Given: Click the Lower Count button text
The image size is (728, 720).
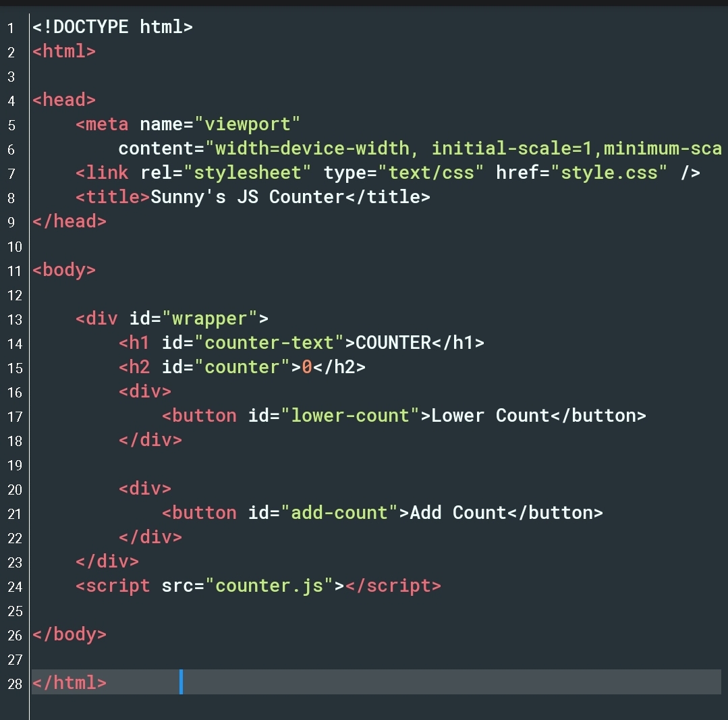Looking at the screenshot, I should [x=491, y=416].
